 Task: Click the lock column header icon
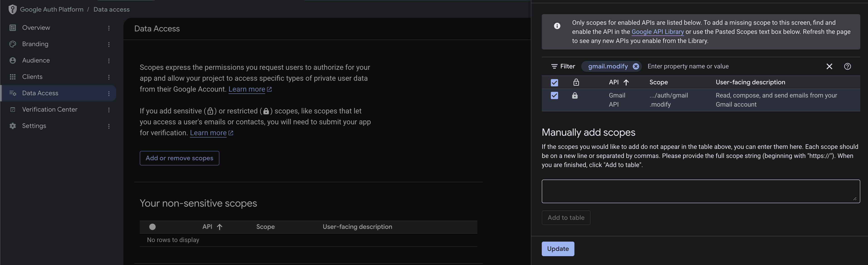tap(576, 82)
